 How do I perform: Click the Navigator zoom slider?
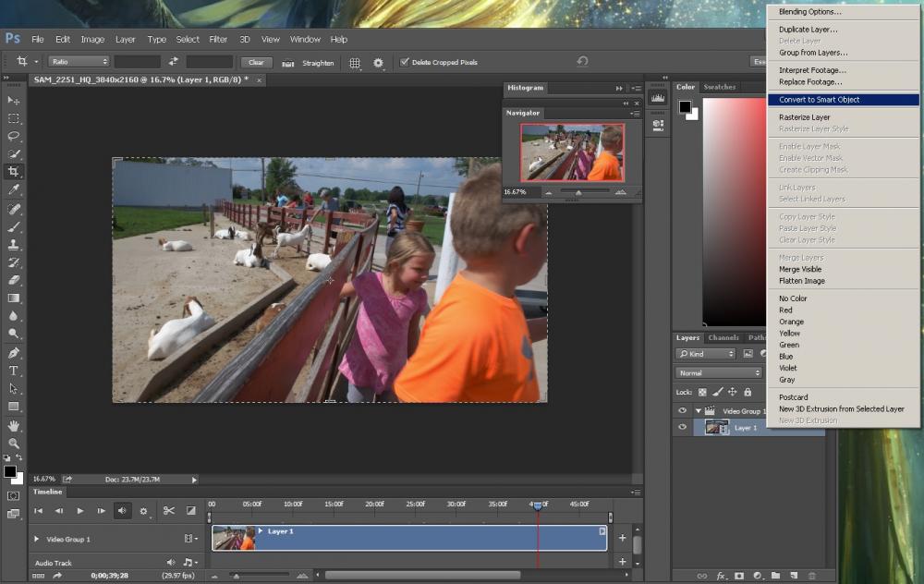point(578,192)
